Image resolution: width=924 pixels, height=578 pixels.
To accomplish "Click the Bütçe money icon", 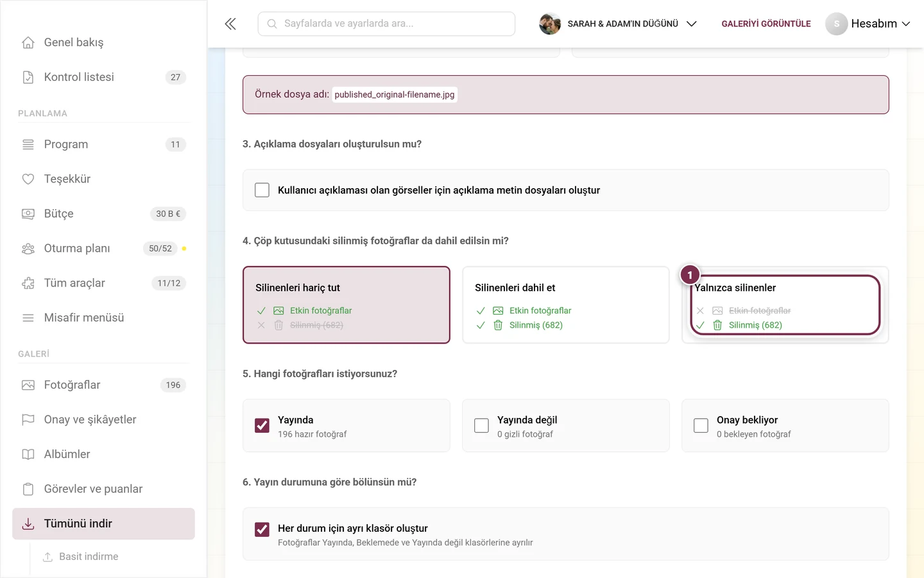I will tap(28, 214).
